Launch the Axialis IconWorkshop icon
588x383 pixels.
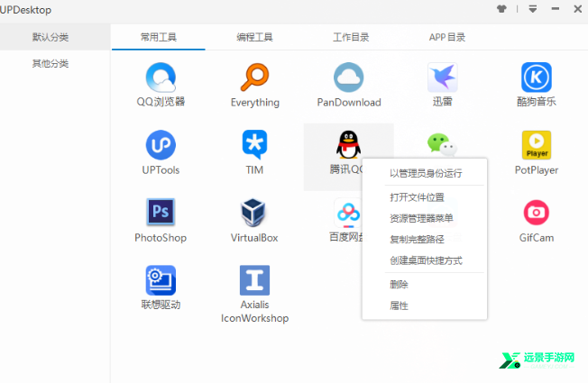254,280
